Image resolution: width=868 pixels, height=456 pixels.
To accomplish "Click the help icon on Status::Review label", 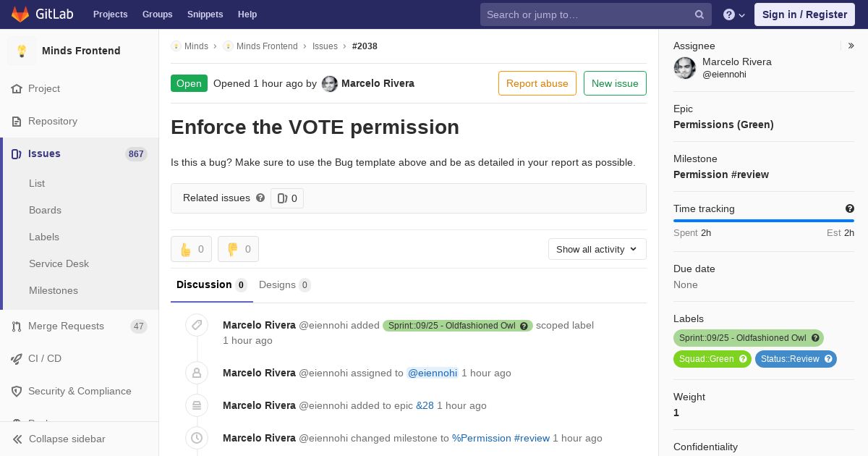I will 828,359.
